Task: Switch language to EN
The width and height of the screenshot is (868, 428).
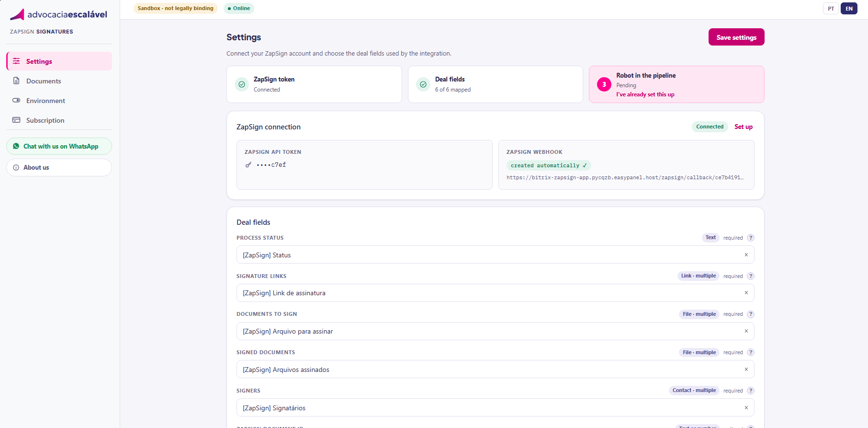Action: (849, 9)
